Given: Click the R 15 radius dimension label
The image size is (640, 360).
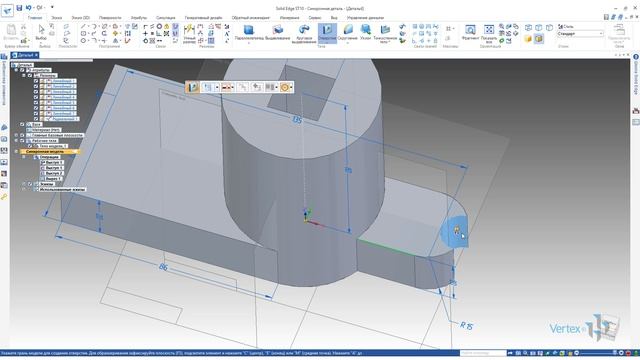Looking at the screenshot, I should 466,326.
